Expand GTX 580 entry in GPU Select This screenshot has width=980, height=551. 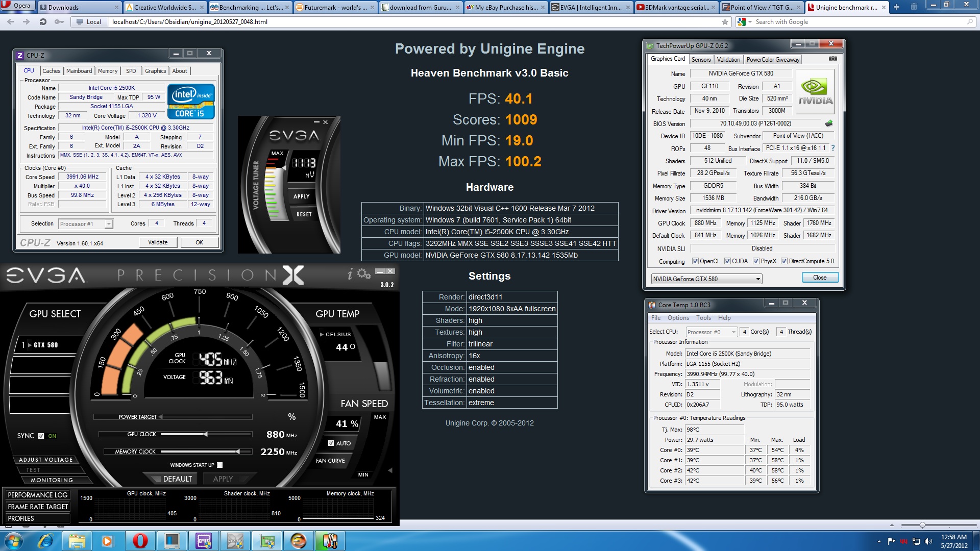(30, 345)
